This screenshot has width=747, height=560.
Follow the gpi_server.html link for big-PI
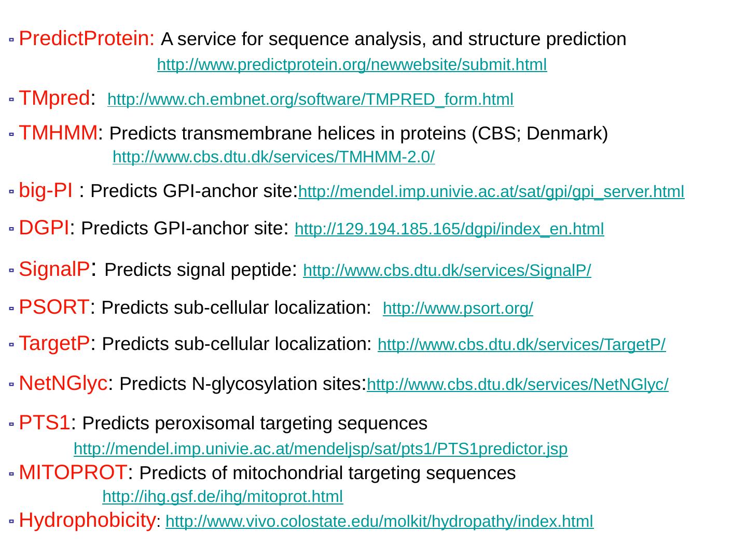[491, 192]
